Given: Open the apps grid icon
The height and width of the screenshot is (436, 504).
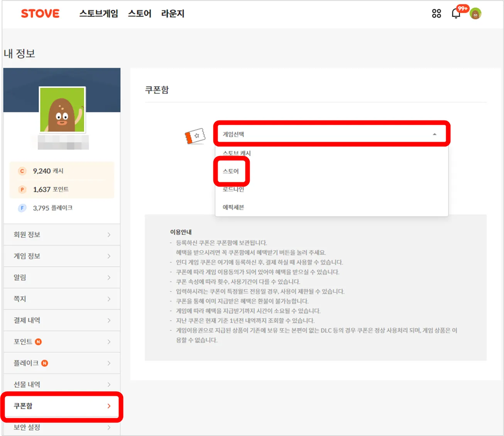Looking at the screenshot, I should [x=436, y=14].
